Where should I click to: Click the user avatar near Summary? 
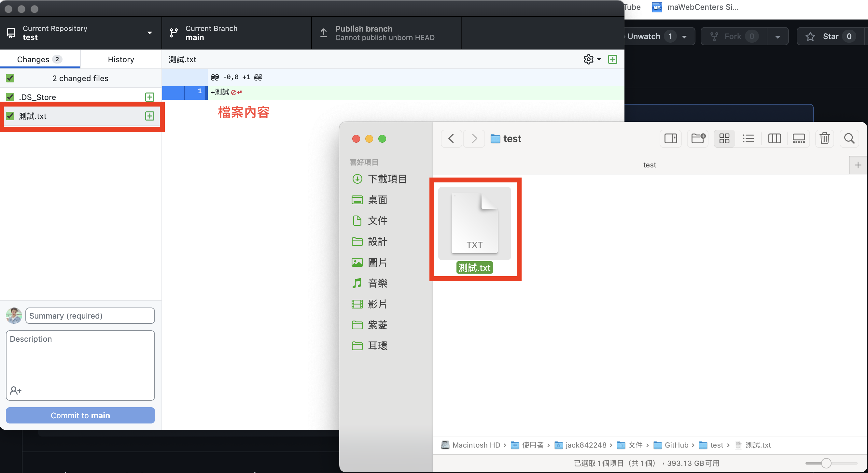point(14,316)
